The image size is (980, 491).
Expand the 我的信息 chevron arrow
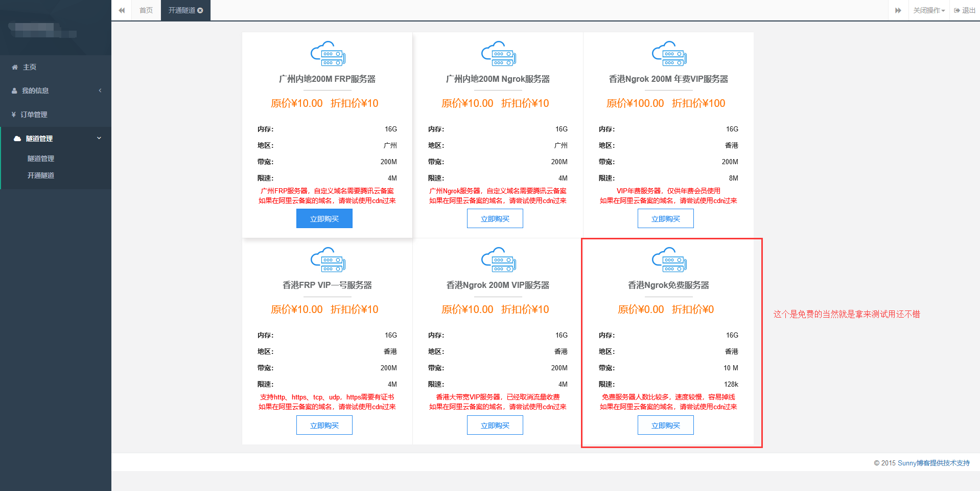coord(100,91)
